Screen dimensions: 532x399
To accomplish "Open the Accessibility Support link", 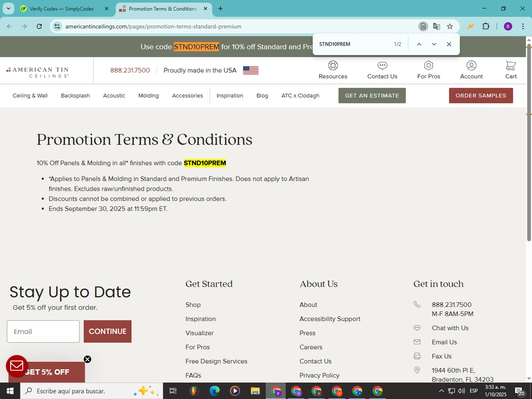I will click(x=330, y=319).
